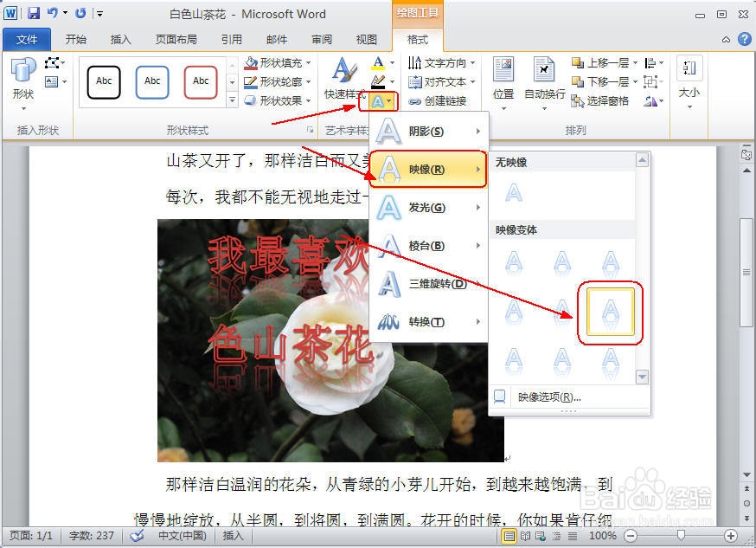Screen dimensions: 756x548
Task: Click the proofing spelling check status icon
Action: point(137,536)
